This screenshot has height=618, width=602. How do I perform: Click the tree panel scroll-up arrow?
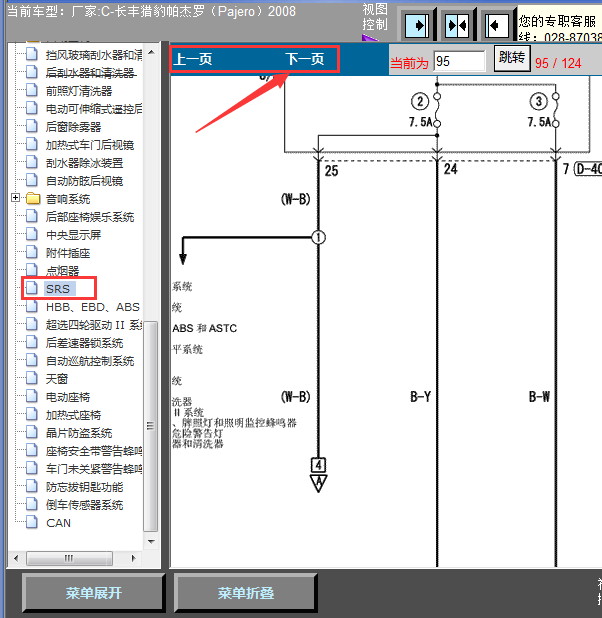pyautogui.click(x=151, y=52)
